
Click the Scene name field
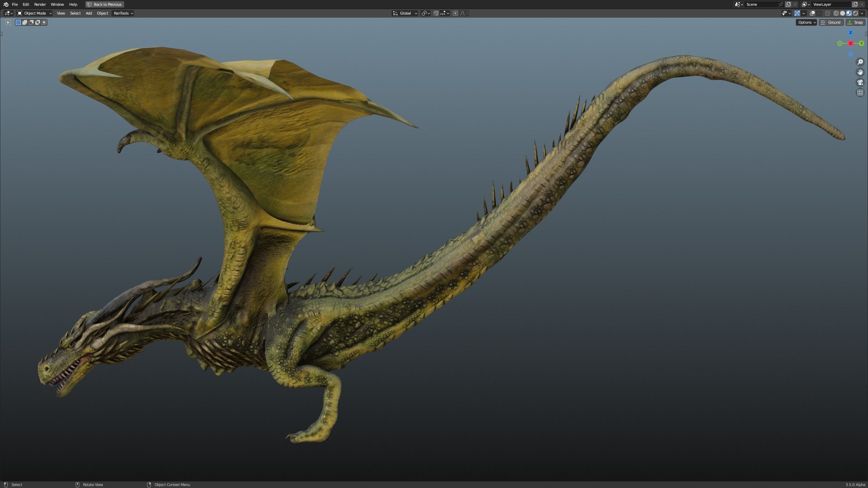(761, 4)
